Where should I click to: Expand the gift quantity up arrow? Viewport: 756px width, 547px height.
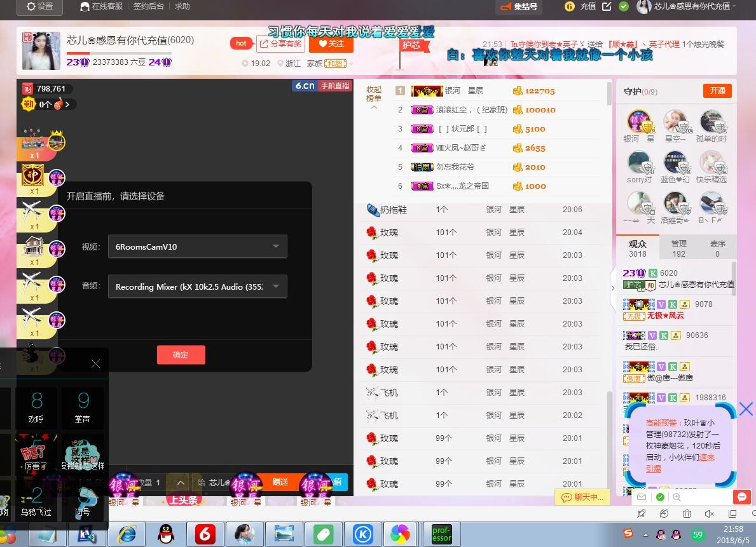pyautogui.click(x=181, y=482)
